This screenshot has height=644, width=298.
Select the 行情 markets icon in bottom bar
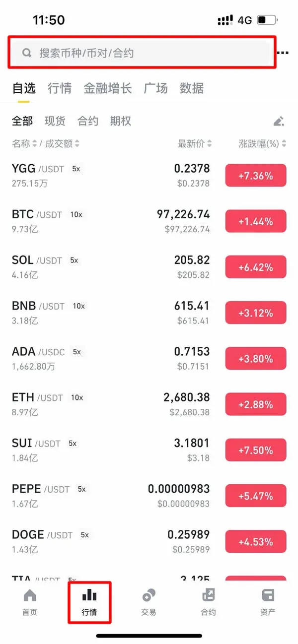click(89, 601)
